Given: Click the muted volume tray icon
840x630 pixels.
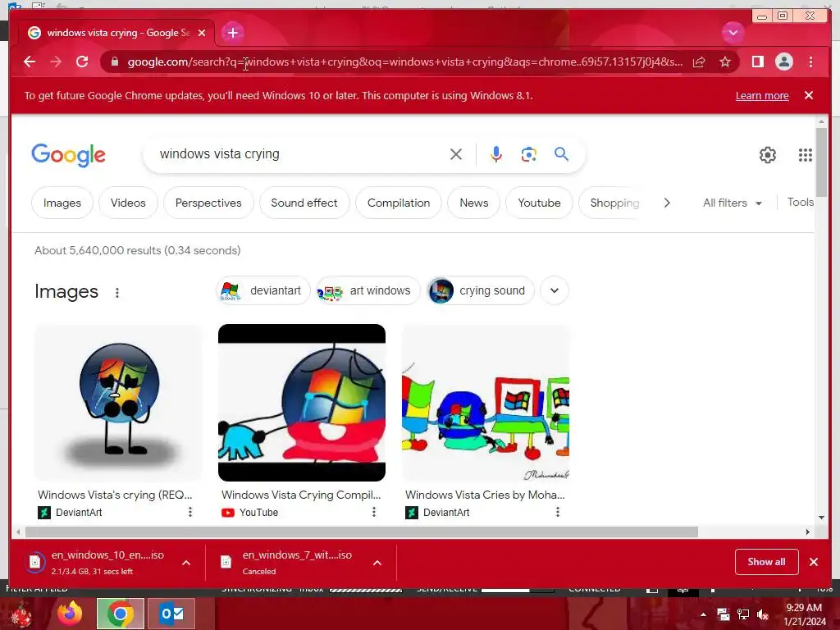Looking at the screenshot, I should pos(763,614).
